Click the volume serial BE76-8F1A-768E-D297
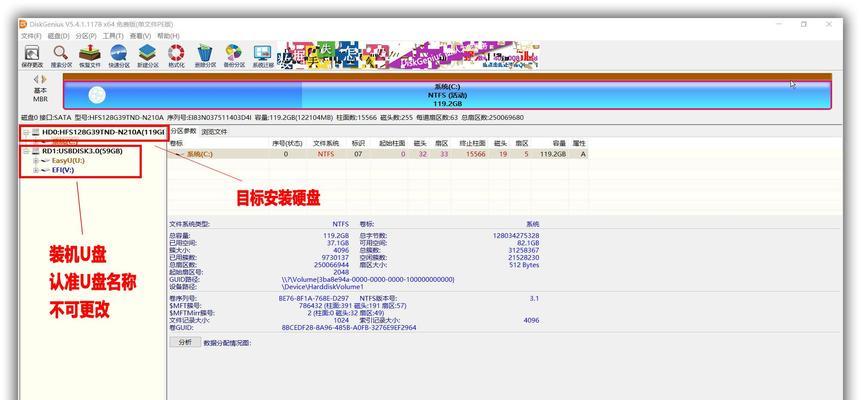 pos(314,298)
